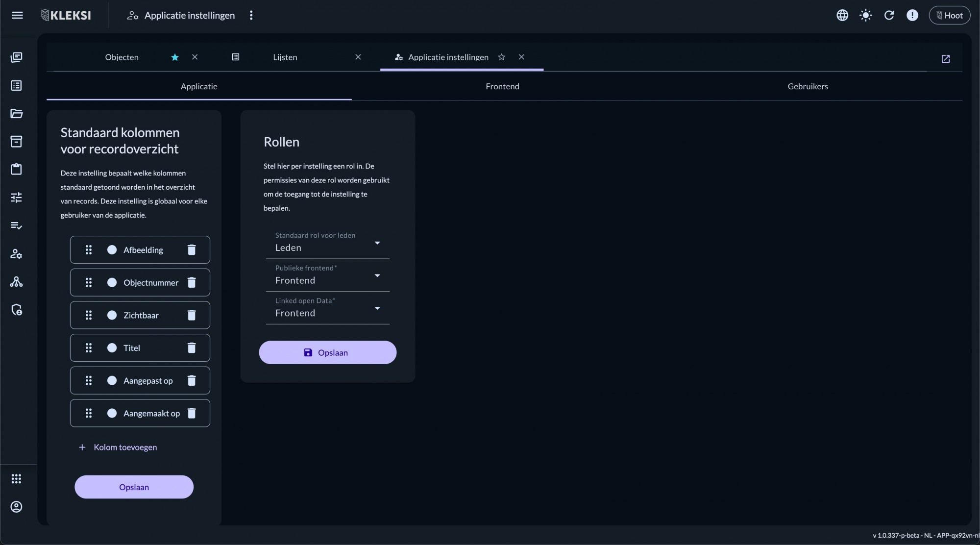980x545 pixels.
Task: Toggle the light/dark theme sun icon
Action: click(866, 15)
